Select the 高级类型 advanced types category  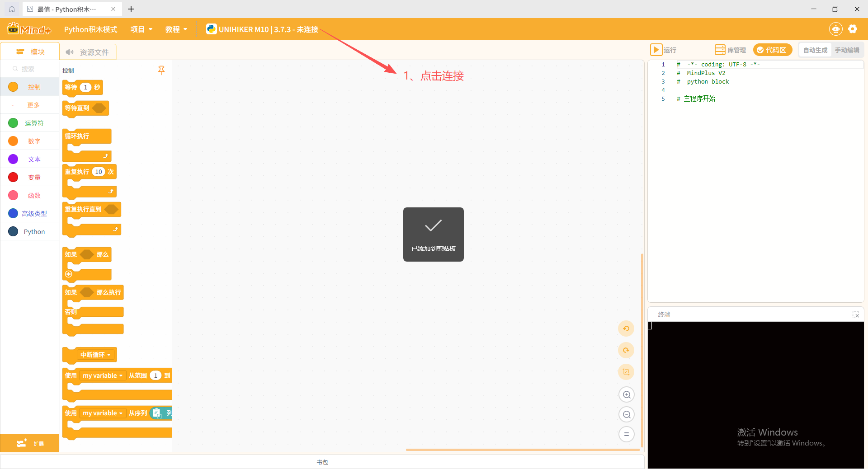tap(29, 213)
